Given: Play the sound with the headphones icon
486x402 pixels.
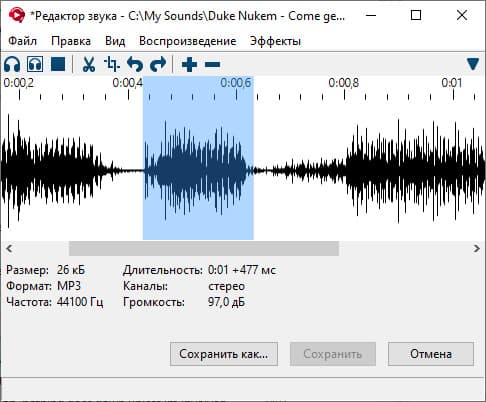Looking at the screenshot, I should (x=12, y=64).
